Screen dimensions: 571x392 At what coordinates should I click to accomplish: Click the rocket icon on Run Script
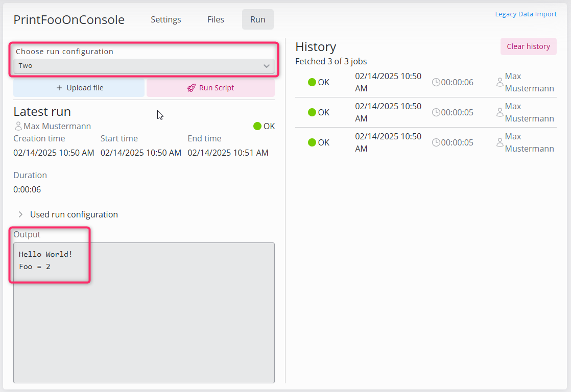192,88
